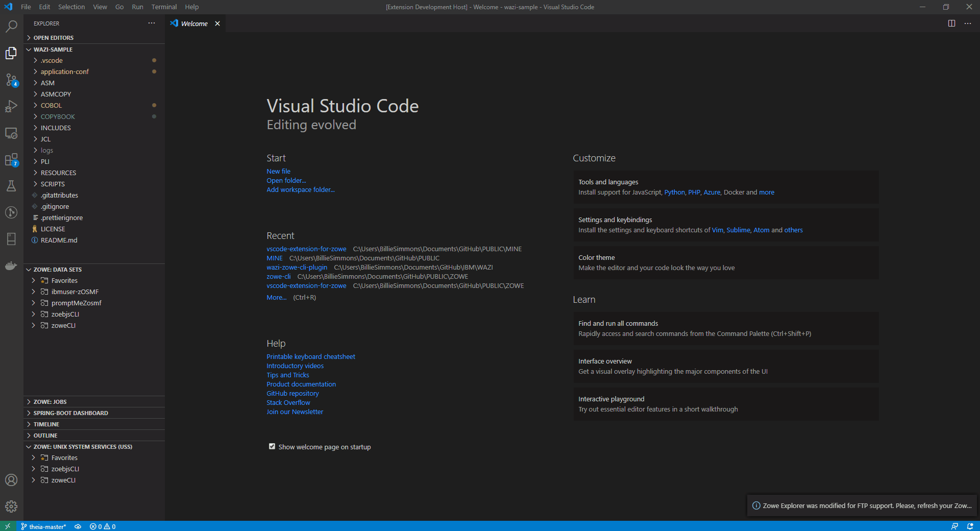Open the notifications bell in the status bar
This screenshot has height=531, width=980.
[x=970, y=526]
